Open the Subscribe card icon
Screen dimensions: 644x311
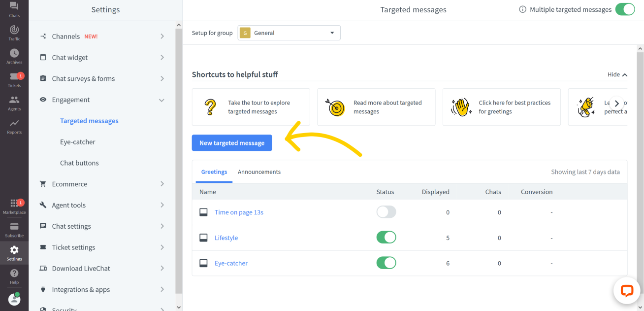click(x=14, y=227)
